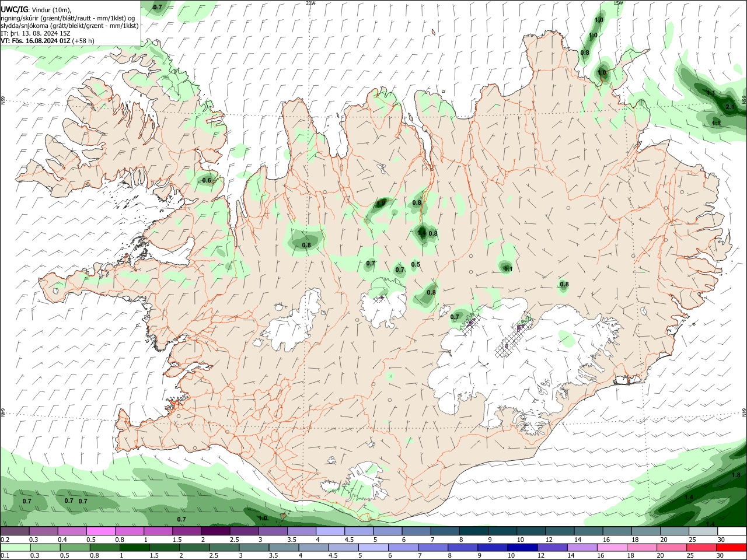Click the 1.8 precipitation value on the map
Image resolution: width=747 pixels, height=560 pixels.
coord(736,475)
